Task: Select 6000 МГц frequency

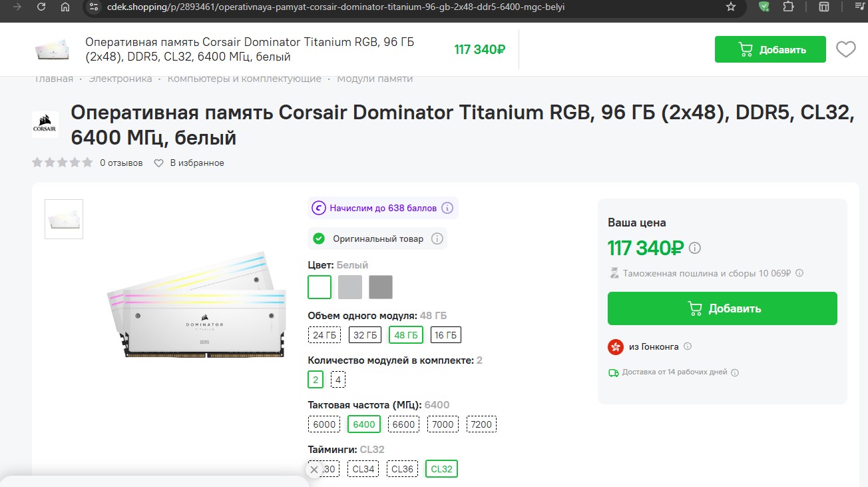Action: pyautogui.click(x=324, y=424)
